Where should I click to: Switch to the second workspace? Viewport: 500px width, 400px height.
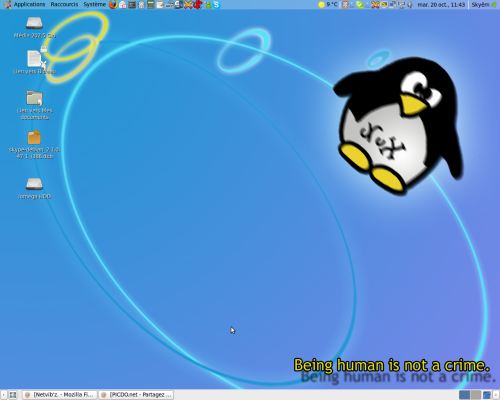tap(476, 395)
